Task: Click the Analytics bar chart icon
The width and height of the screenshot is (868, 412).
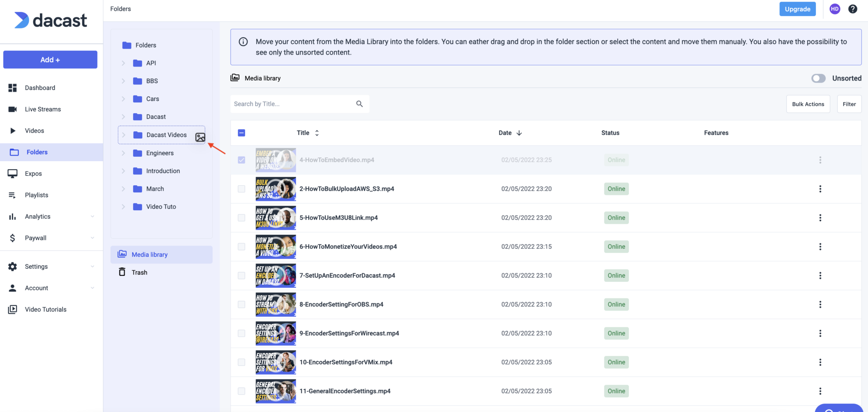Action: click(13, 217)
